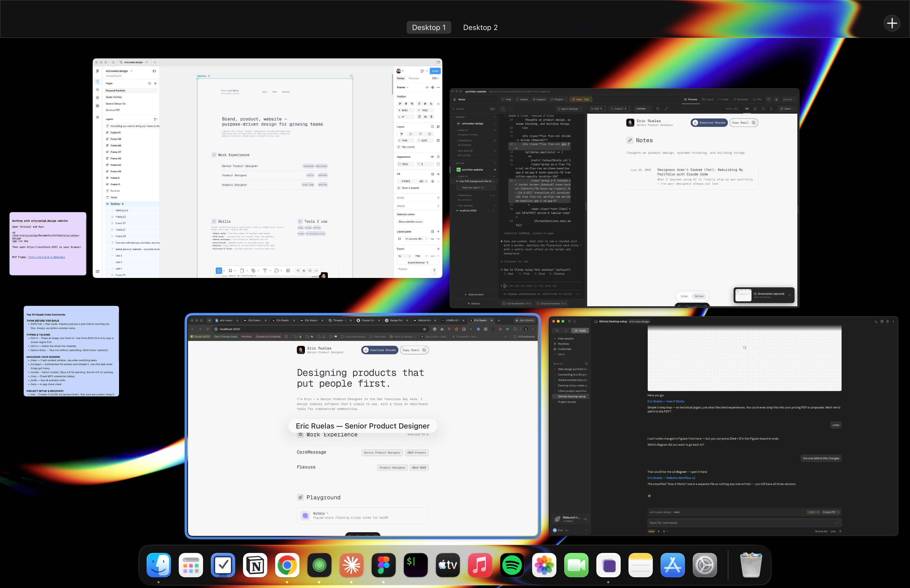Select the Comment tool in Figma toolbar

click(276, 271)
